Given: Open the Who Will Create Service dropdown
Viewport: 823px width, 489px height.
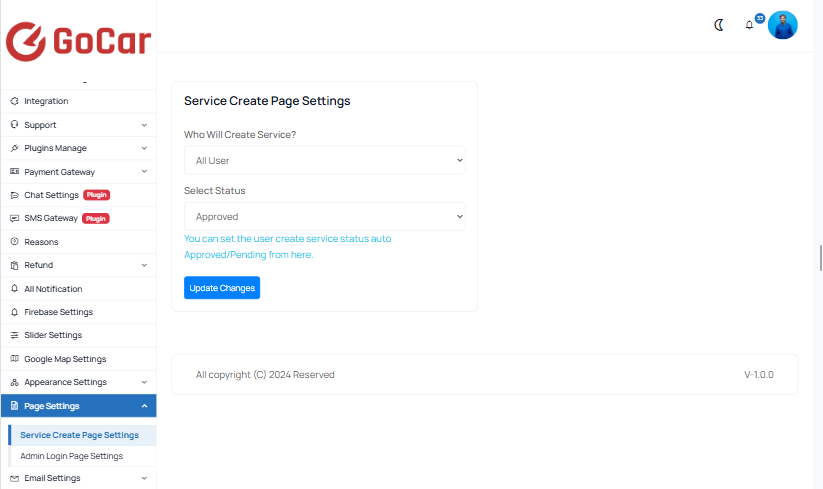Looking at the screenshot, I should [x=324, y=160].
